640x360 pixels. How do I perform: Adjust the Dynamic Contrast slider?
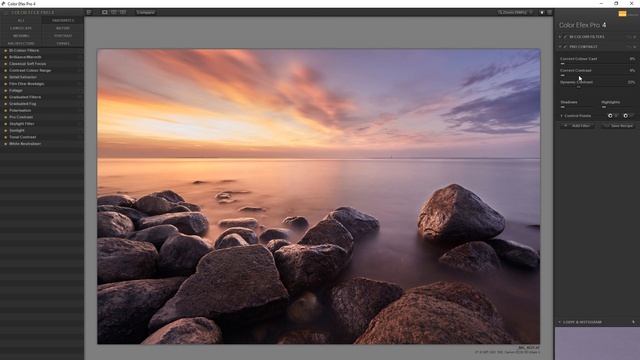(598, 87)
